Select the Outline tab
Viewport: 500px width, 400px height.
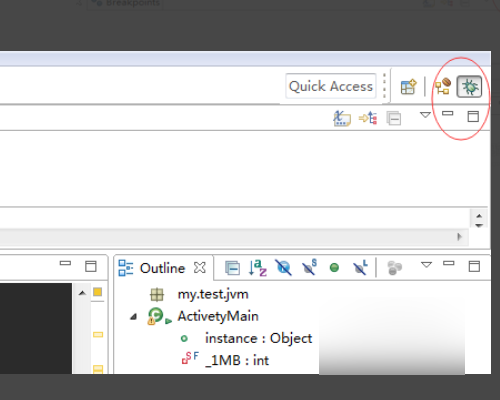pos(162,268)
